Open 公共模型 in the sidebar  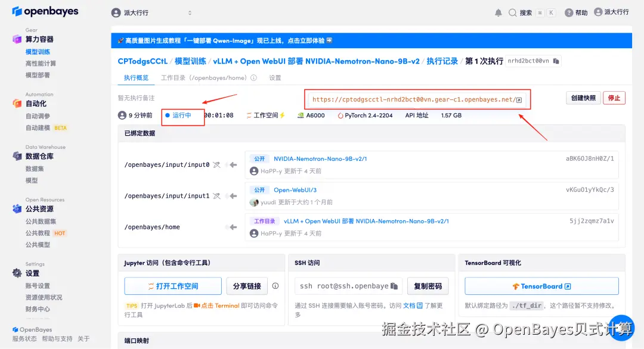tap(38, 245)
